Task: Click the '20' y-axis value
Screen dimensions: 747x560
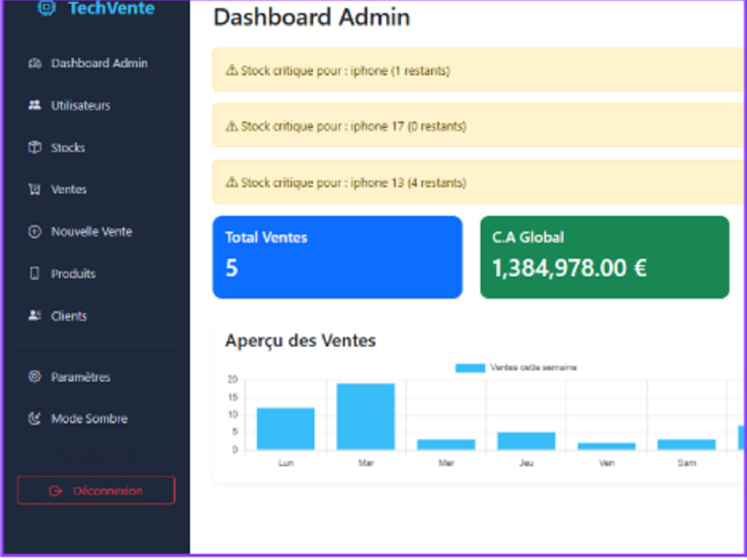Action: 232,379
